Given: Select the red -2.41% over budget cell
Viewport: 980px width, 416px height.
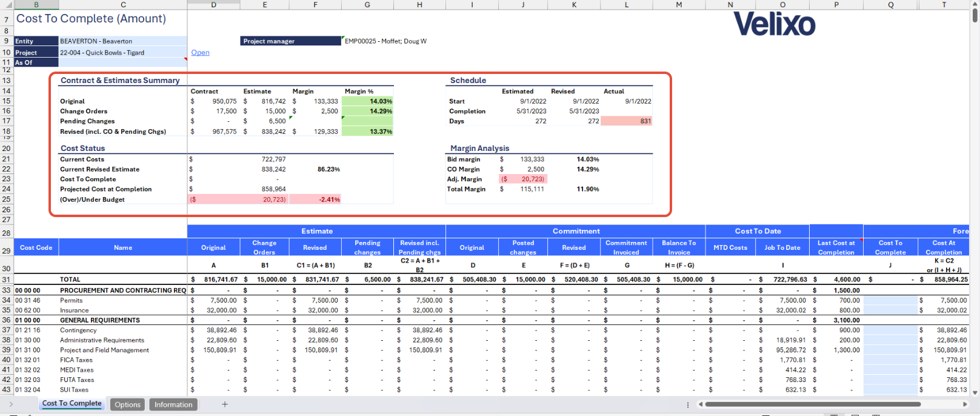Looking at the screenshot, I should [x=315, y=200].
